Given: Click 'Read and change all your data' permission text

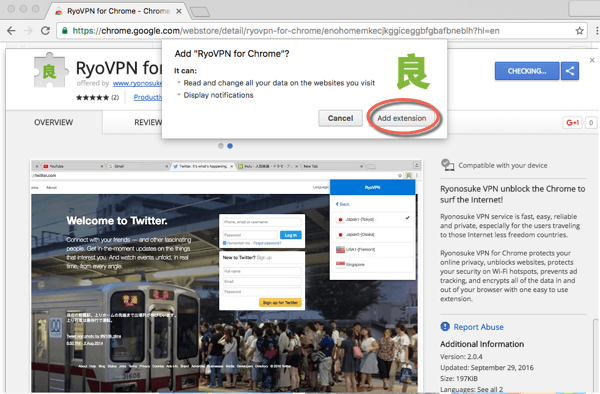Looking at the screenshot, I should pyautogui.click(x=279, y=83).
